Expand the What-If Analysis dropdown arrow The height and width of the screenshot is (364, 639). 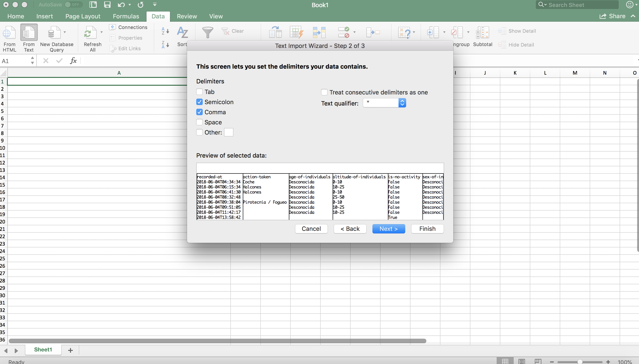coord(414,32)
